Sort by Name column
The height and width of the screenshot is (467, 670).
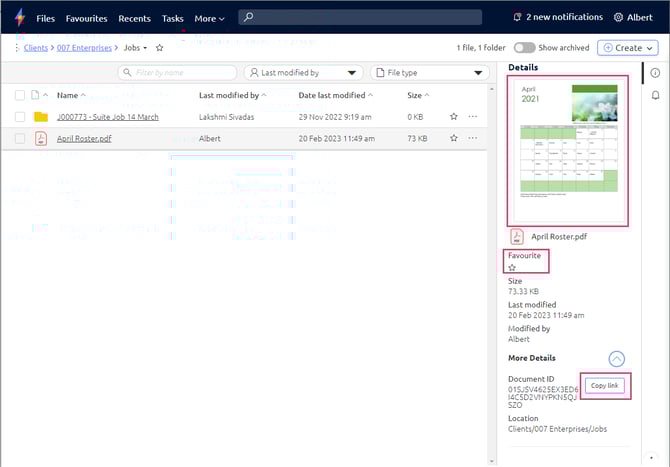[71, 95]
